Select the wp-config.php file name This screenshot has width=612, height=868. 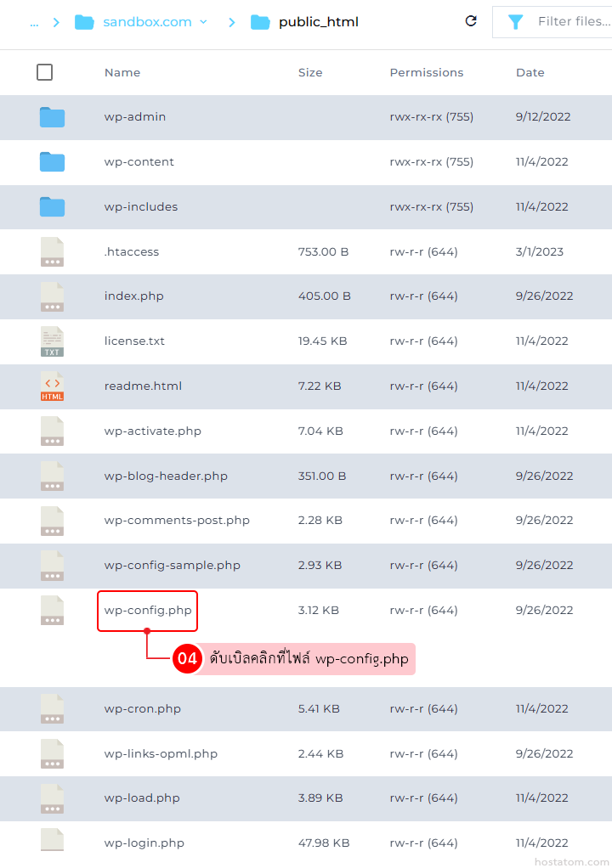pyautogui.click(x=148, y=611)
